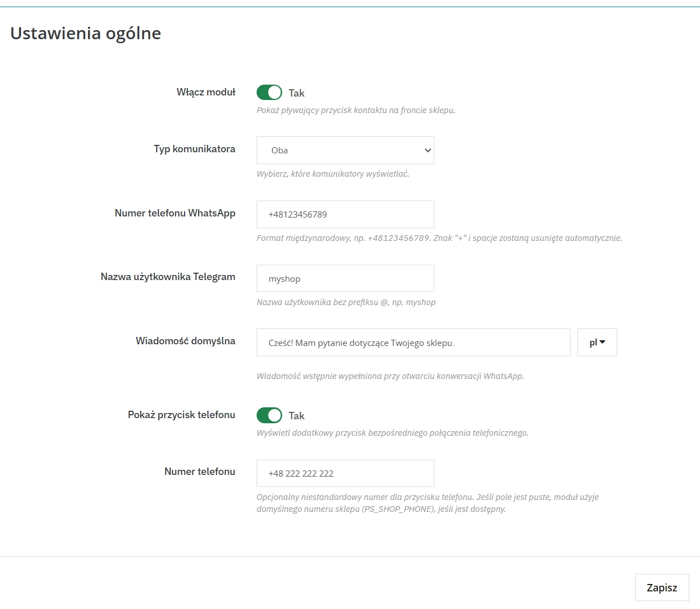Click the Nazwa użytkownika Telegram label

tap(167, 277)
